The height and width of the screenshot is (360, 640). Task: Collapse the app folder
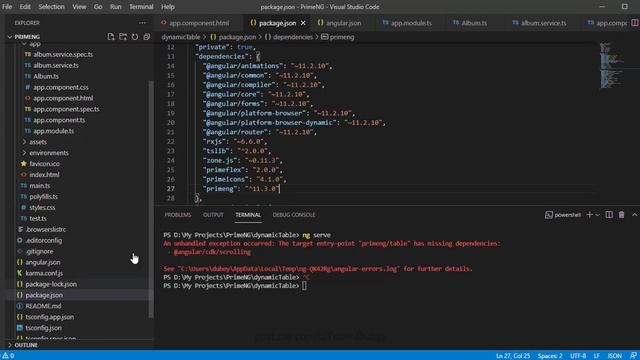pyautogui.click(x=34, y=44)
